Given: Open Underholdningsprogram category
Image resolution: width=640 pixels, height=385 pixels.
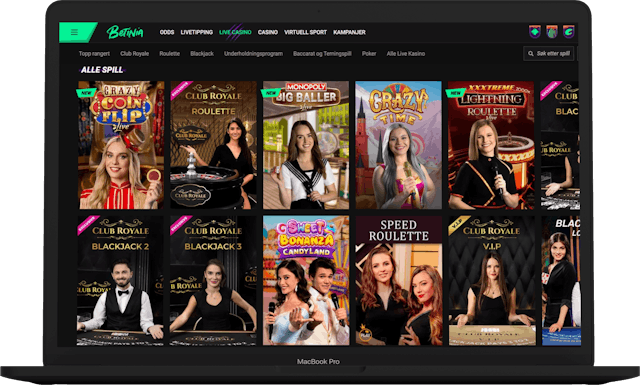Looking at the screenshot, I should [x=253, y=53].
